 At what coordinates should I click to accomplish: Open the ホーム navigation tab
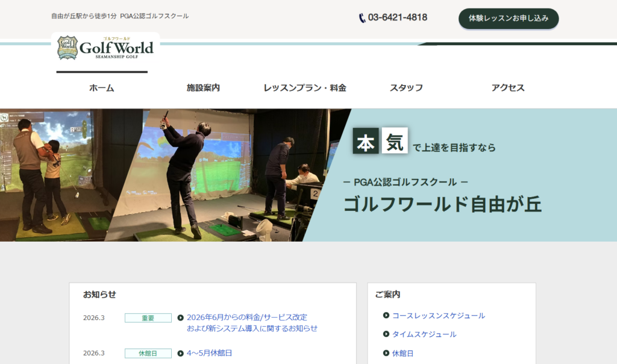click(102, 88)
